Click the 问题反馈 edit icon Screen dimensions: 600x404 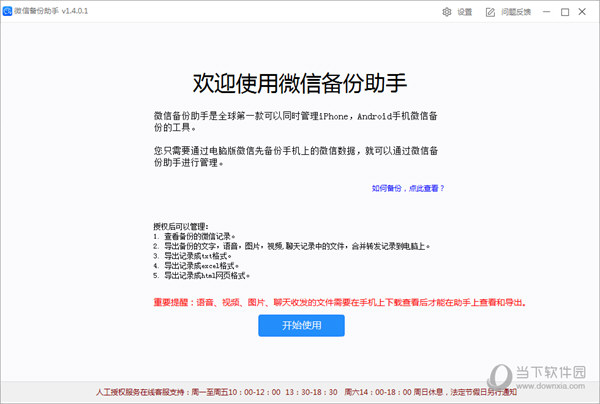pos(490,12)
